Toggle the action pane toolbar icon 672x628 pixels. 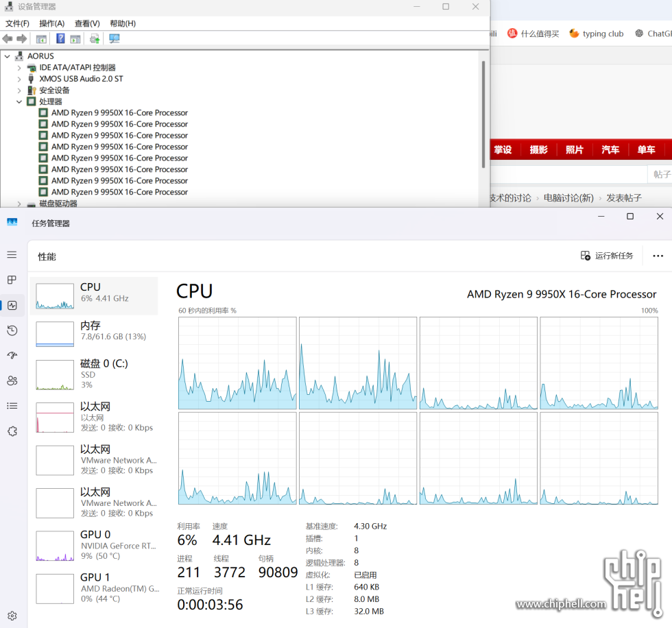(x=75, y=39)
